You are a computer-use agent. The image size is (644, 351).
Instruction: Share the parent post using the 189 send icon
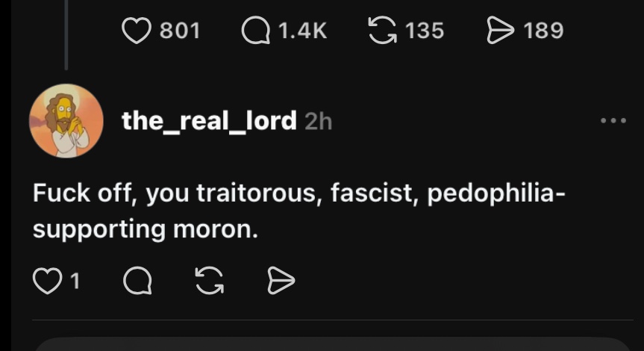[x=500, y=31]
